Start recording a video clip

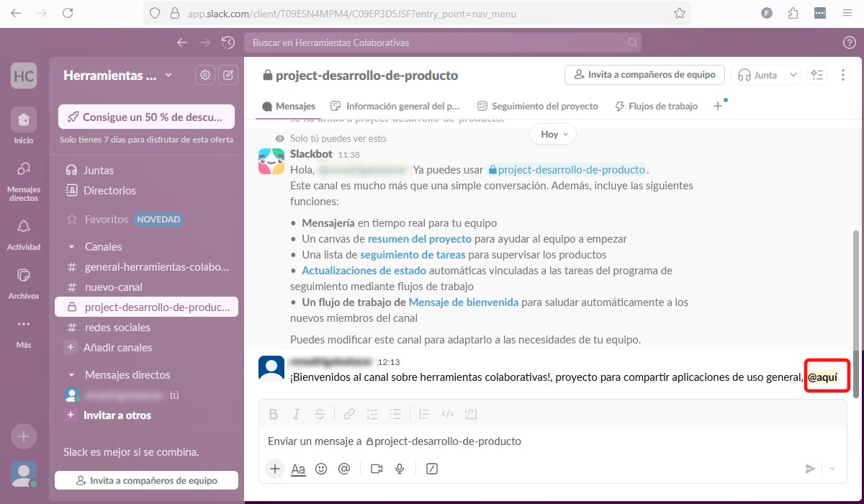(376, 469)
